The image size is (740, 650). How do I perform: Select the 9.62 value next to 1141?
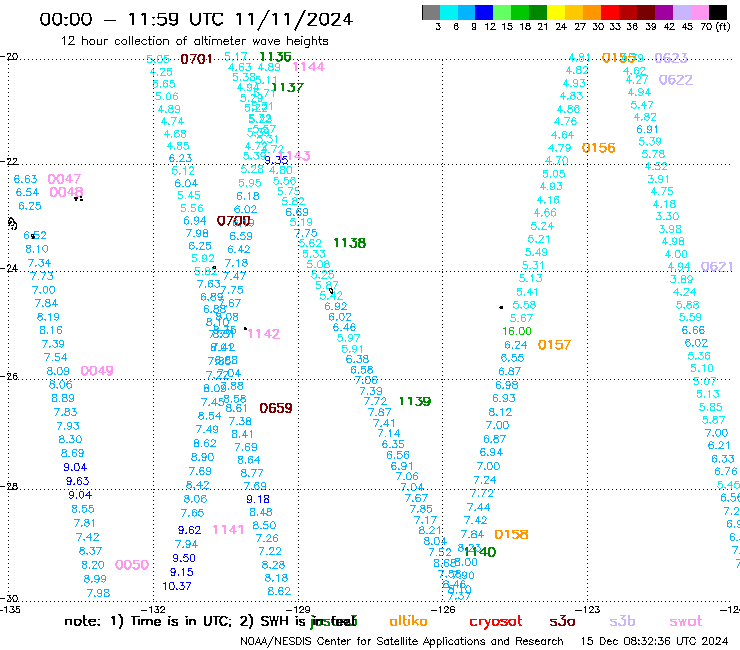[x=189, y=531]
